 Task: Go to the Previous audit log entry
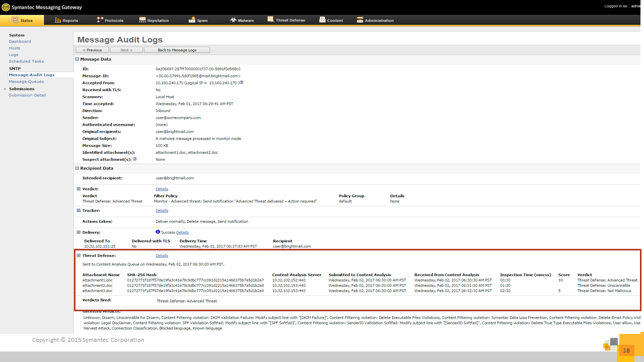pyautogui.click(x=92, y=50)
